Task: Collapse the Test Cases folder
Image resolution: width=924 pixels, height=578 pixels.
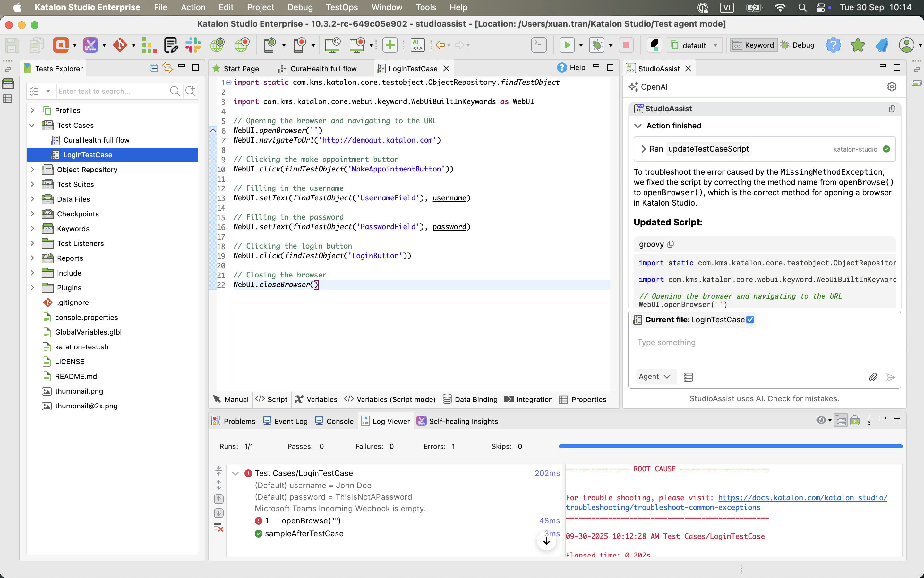Action: point(32,125)
